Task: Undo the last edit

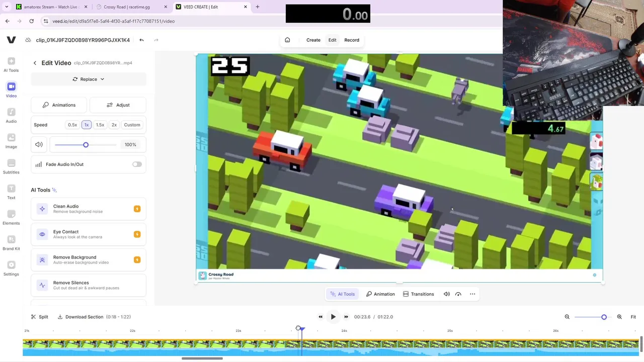Action: [x=141, y=40]
